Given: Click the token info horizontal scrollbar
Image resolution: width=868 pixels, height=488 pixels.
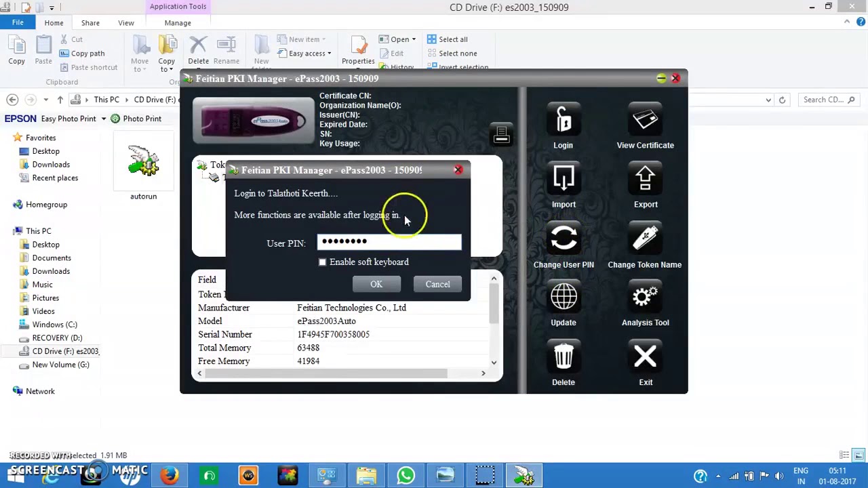Looking at the screenshot, I should coord(326,373).
